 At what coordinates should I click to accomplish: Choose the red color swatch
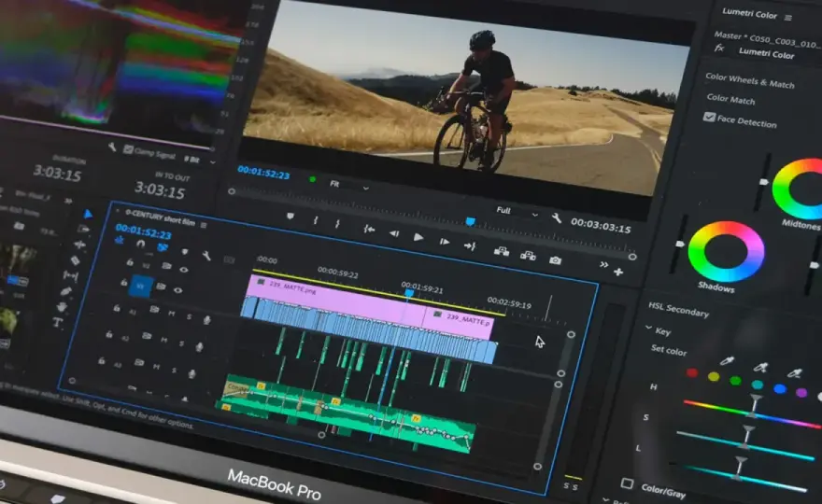(692, 372)
